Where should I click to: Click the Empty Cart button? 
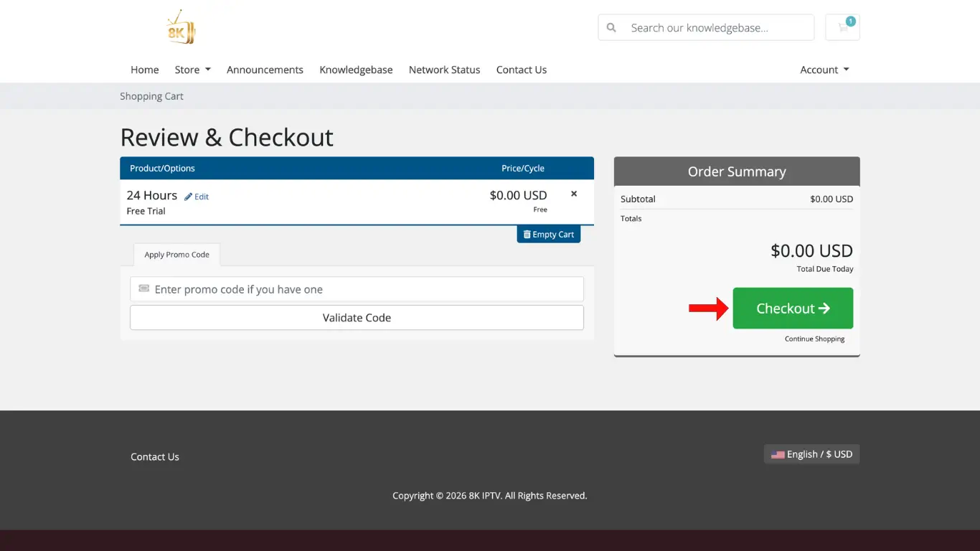tap(549, 235)
